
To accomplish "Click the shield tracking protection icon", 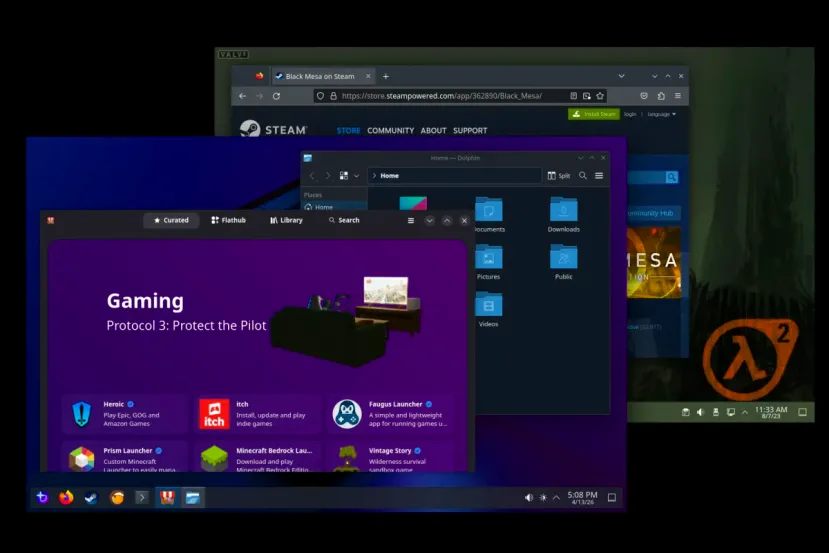I will click(x=320, y=96).
